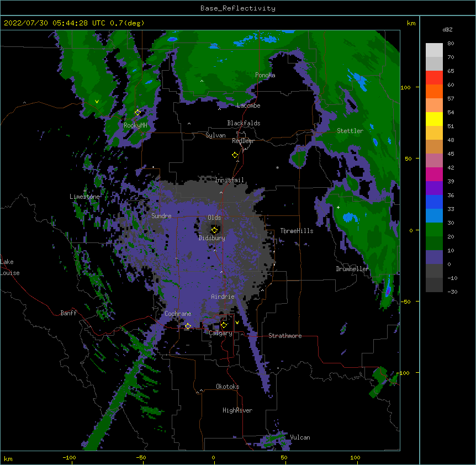Select the 80 value on the dBZ legend
The width and height of the screenshot is (476, 465).
[x=451, y=44]
